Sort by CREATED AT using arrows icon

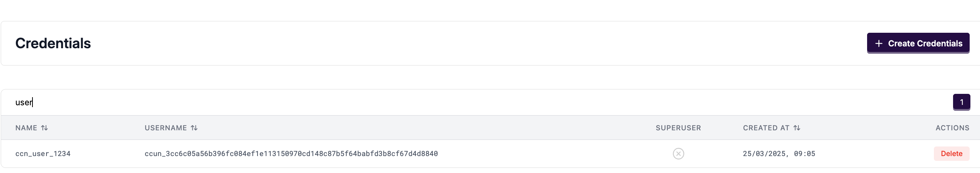(x=797, y=128)
